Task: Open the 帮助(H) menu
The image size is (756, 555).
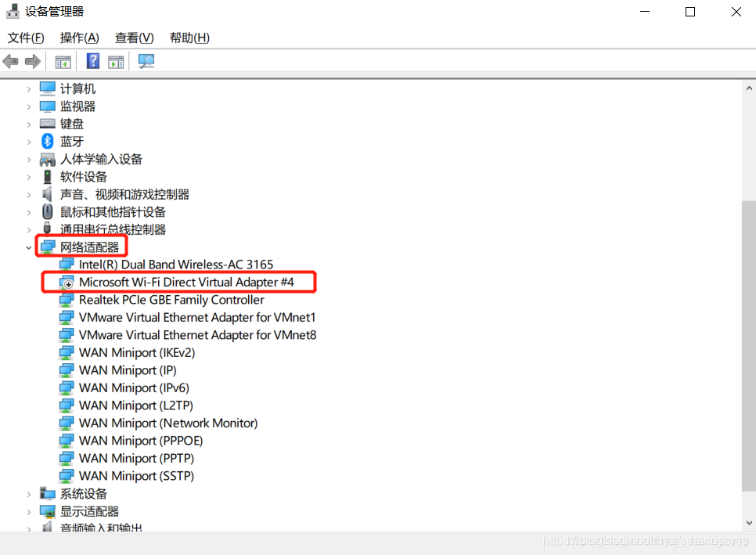Action: (x=189, y=38)
